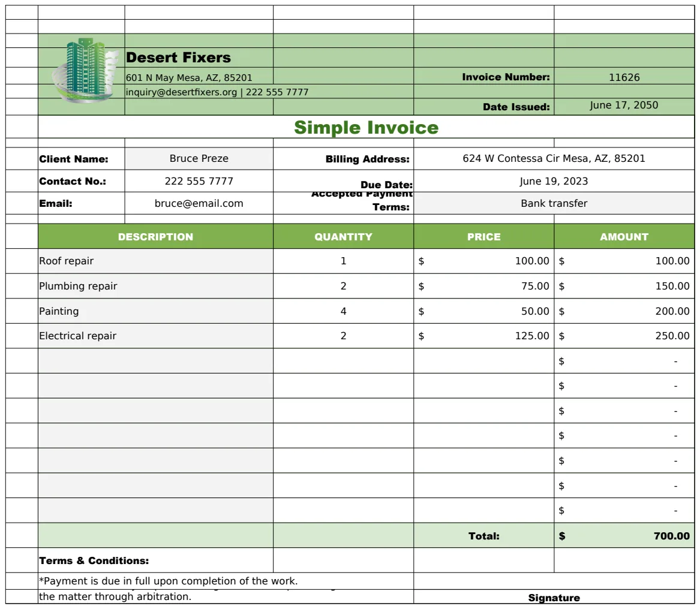Click the Bank transfer cell

click(554, 203)
